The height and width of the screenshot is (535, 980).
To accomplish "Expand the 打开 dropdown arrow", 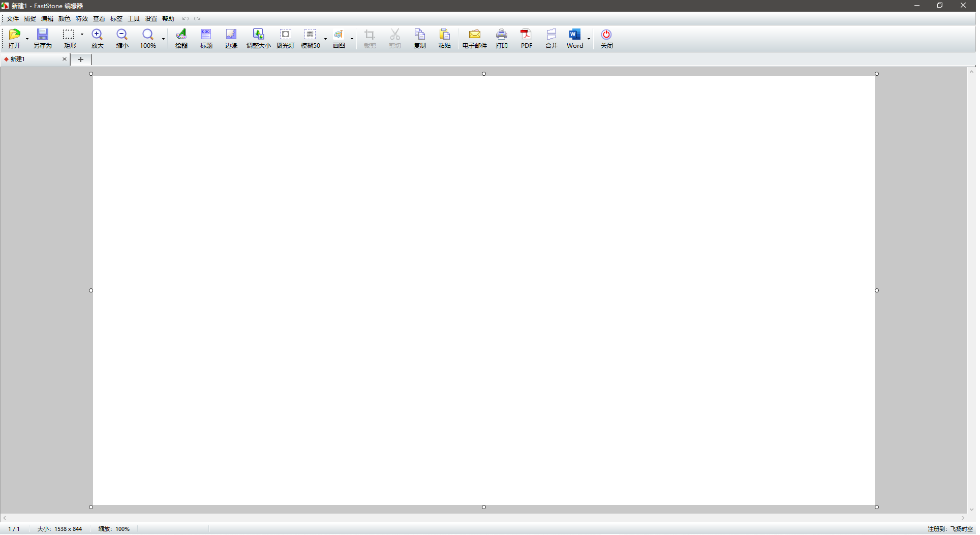I will (27, 39).
